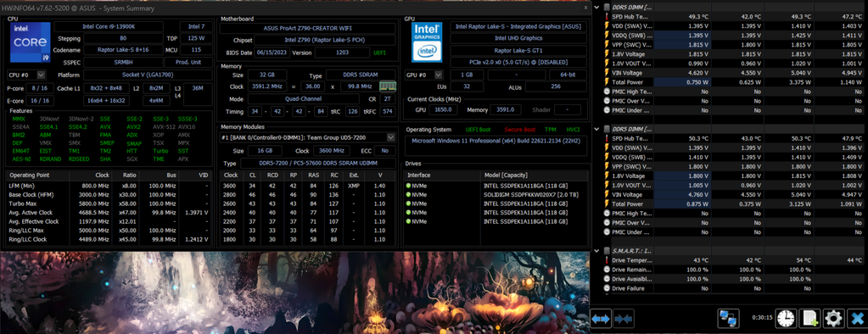Select the 2800 memory timing row

(x=308, y=195)
